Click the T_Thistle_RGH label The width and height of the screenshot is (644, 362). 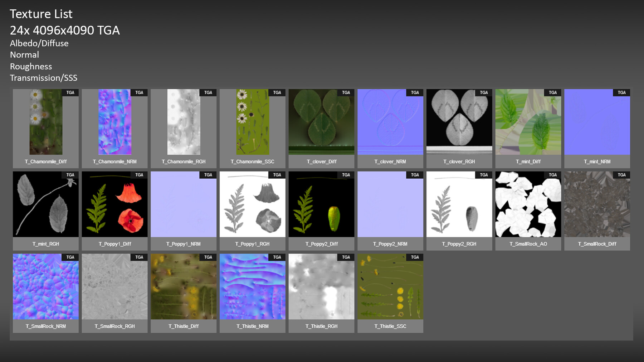click(x=321, y=326)
